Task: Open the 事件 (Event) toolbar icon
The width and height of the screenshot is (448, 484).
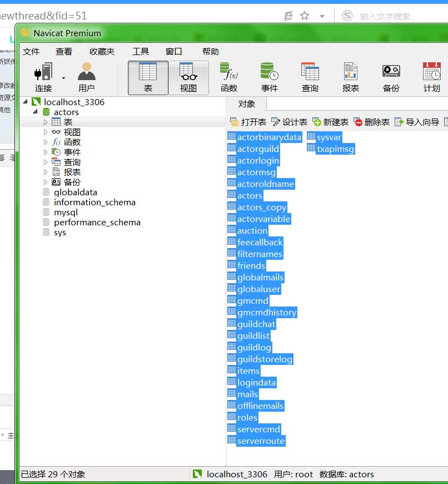Action: coord(269,77)
